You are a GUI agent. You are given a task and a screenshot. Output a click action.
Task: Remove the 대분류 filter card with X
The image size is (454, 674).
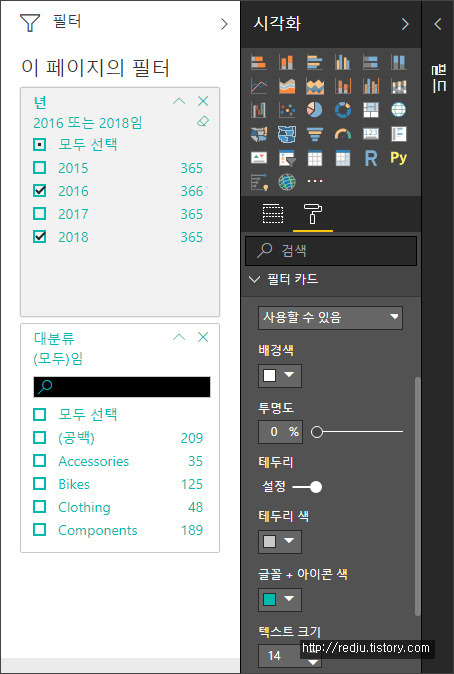(x=203, y=337)
